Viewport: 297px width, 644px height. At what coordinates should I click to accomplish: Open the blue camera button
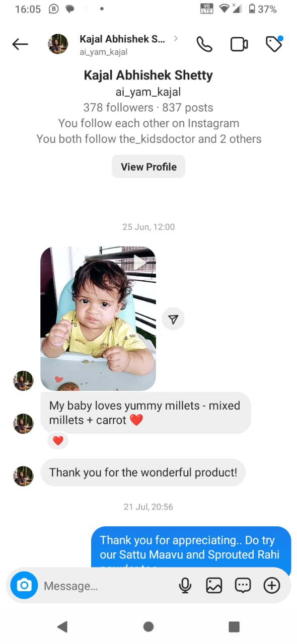tap(24, 585)
